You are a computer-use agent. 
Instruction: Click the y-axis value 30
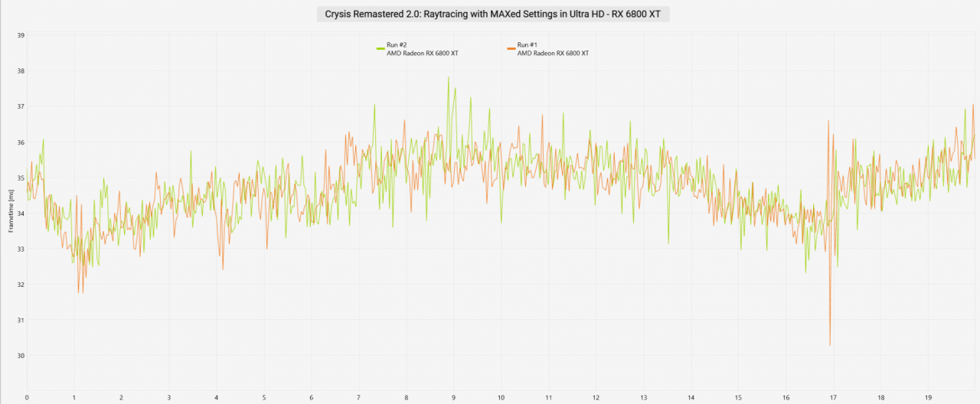tap(21, 356)
